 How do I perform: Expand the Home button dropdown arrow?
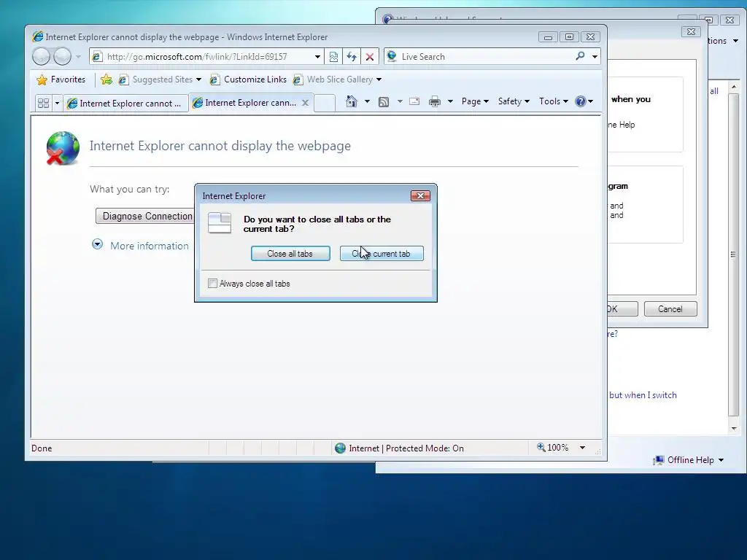tap(367, 101)
